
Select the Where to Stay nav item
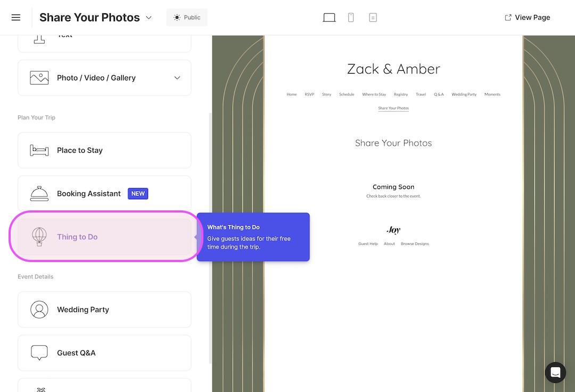tap(374, 94)
